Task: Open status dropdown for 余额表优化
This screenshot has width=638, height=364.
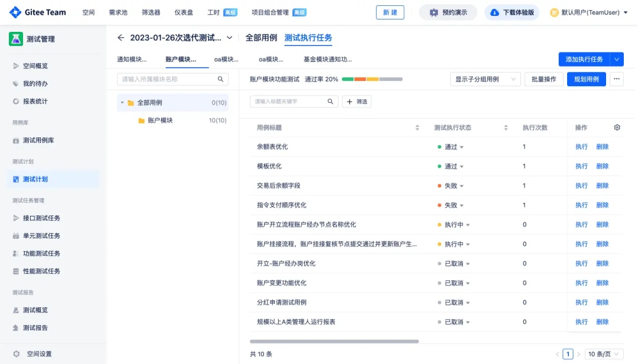Action: 461,147
